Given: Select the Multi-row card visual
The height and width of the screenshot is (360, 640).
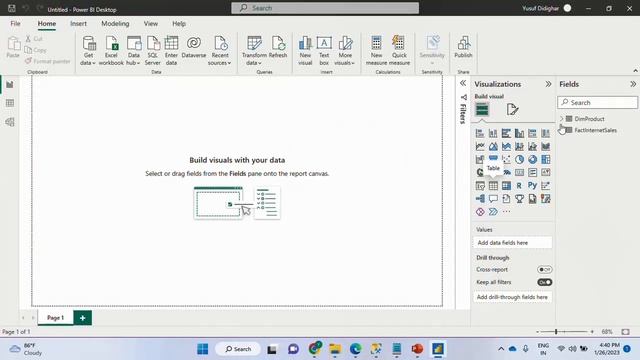Looking at the screenshot, I should (532, 172).
